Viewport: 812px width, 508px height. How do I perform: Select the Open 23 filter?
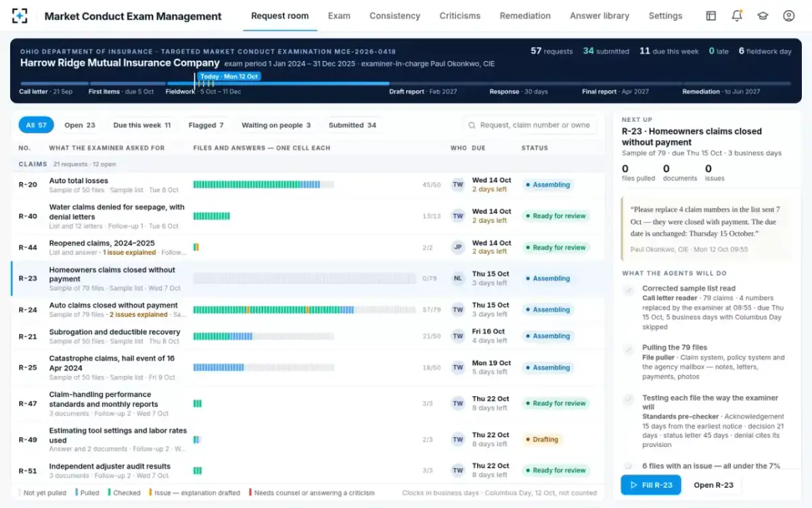point(80,125)
